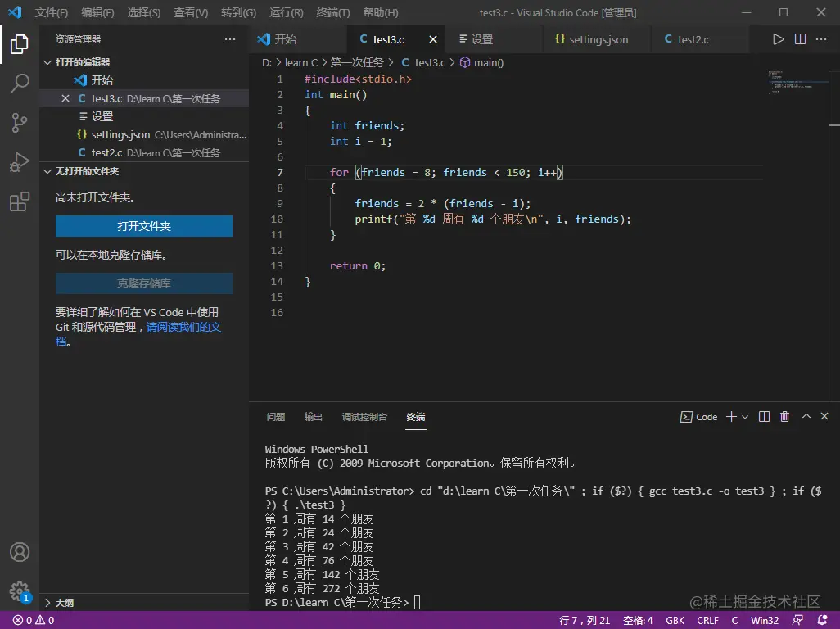Run the code with the play button

[x=778, y=39]
